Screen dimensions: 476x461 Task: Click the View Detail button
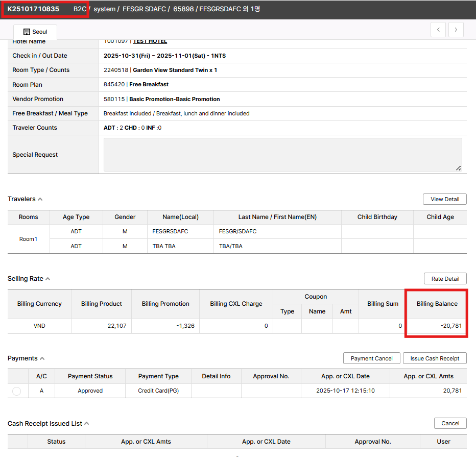point(444,199)
